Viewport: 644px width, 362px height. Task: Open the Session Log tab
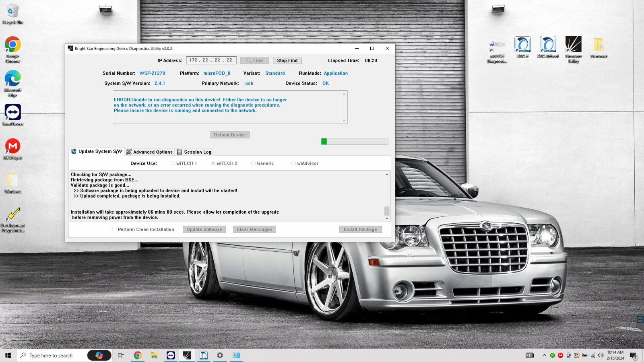click(x=194, y=152)
